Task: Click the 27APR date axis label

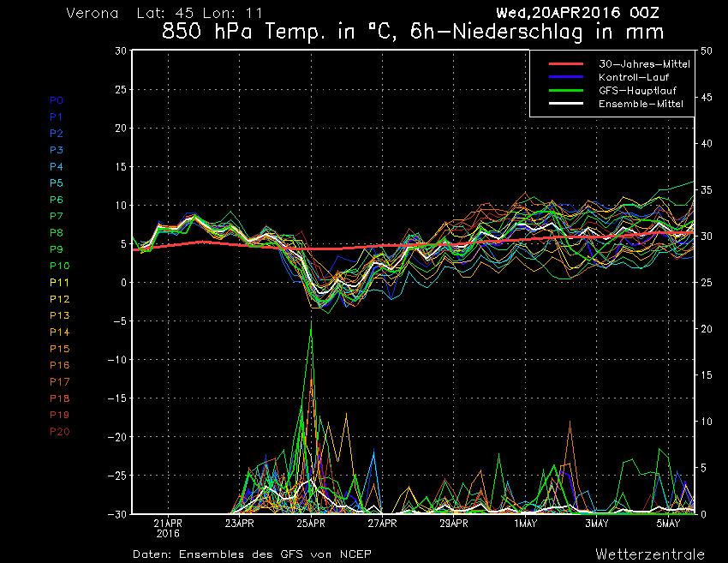Action: [x=383, y=524]
